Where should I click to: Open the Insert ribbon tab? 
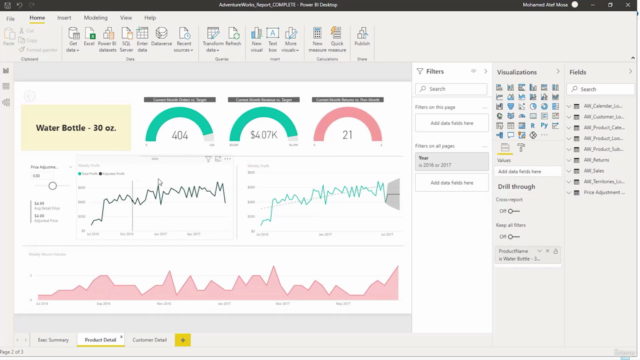(x=64, y=18)
